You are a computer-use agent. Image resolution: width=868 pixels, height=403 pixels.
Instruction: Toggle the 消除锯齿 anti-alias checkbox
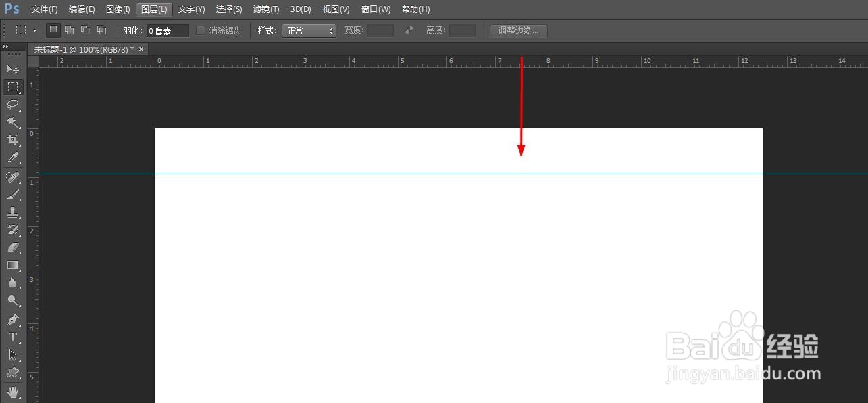tap(201, 30)
